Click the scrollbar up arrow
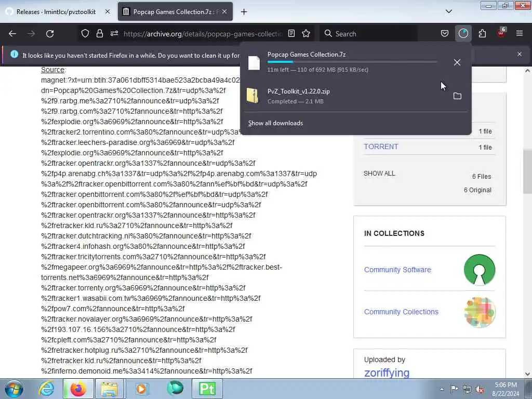Viewport: 532px width, 399px height. 527,71
